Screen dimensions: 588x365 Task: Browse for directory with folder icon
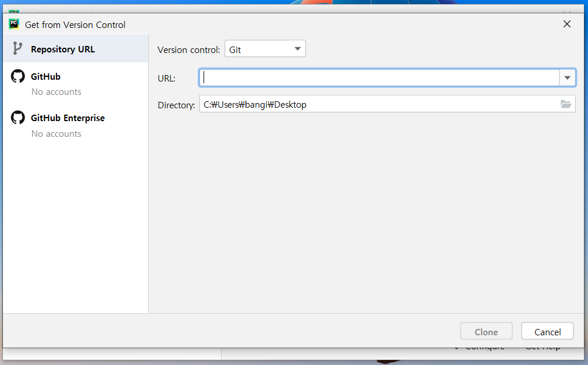[x=566, y=104]
